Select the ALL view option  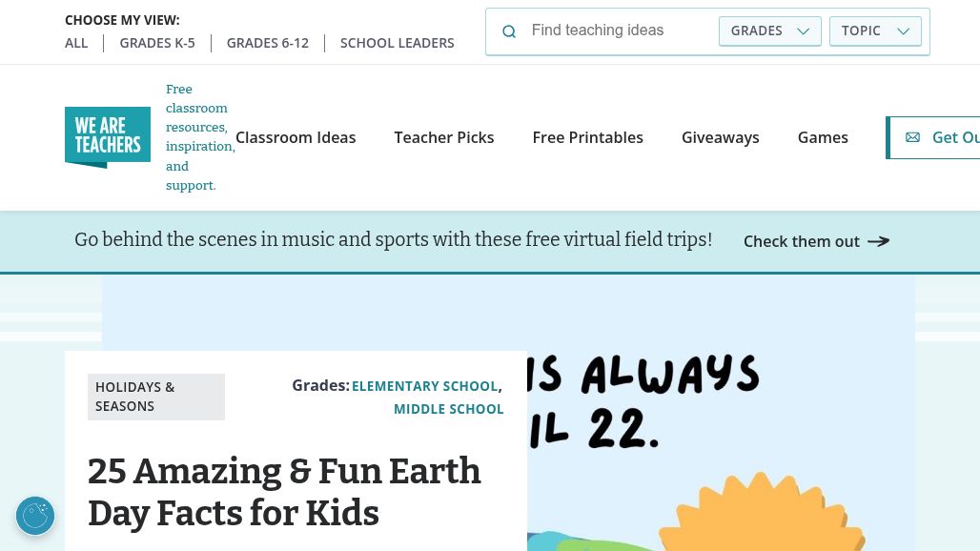click(76, 42)
